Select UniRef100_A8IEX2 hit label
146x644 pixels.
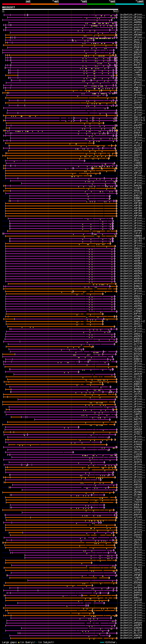pyautogui.click(x=131, y=45)
